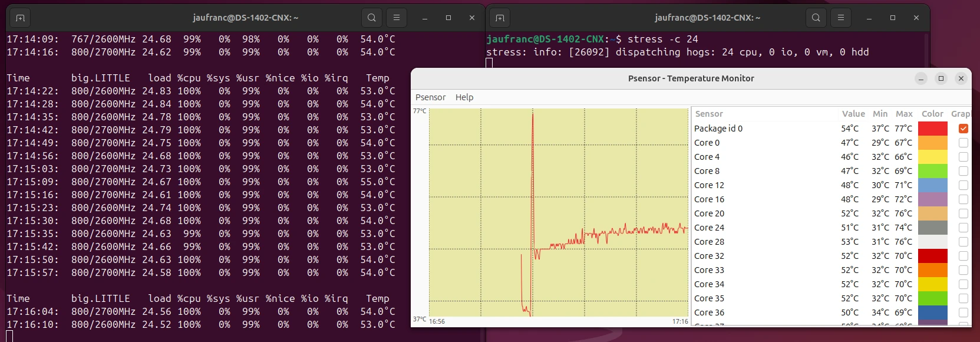The height and width of the screenshot is (342, 980).
Task: Click green color swatch for Core 8
Action: (x=933, y=171)
